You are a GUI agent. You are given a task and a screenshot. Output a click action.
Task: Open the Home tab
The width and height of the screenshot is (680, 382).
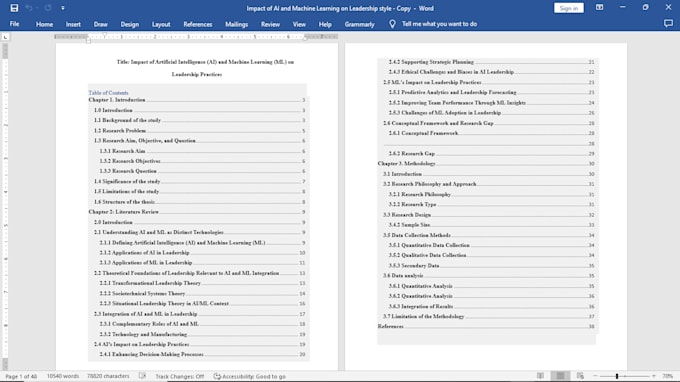coord(44,24)
